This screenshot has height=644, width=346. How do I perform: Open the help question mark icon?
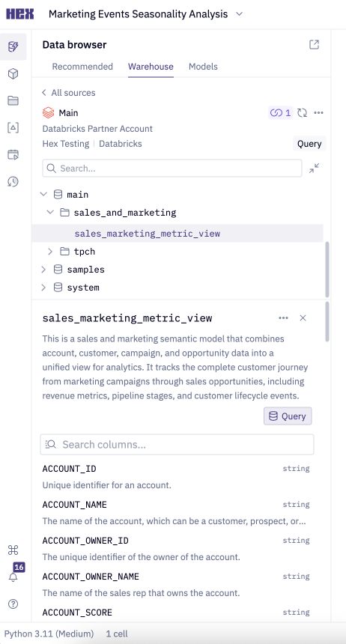coord(13,604)
